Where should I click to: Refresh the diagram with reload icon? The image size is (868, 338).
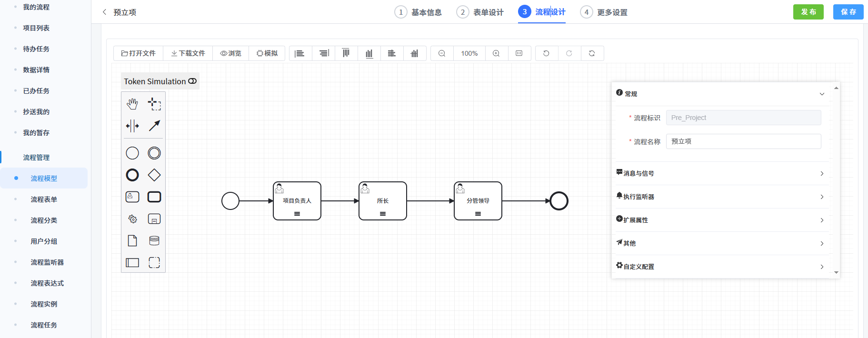coord(592,53)
